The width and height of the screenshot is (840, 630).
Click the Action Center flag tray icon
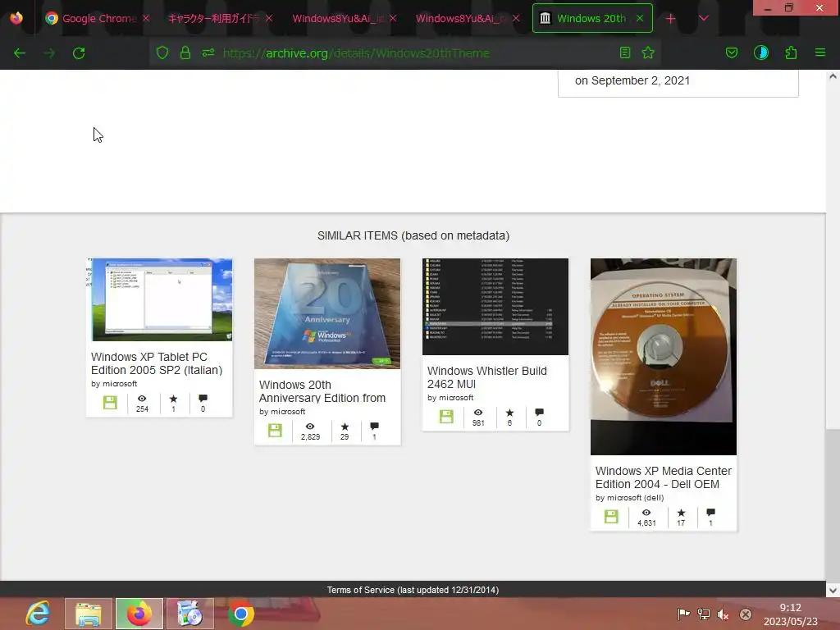[x=683, y=614]
